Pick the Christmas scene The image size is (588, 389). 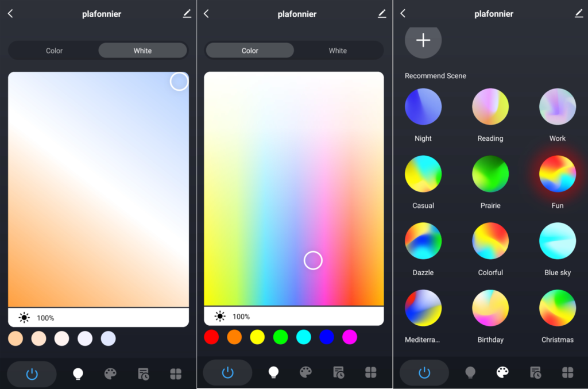click(557, 308)
